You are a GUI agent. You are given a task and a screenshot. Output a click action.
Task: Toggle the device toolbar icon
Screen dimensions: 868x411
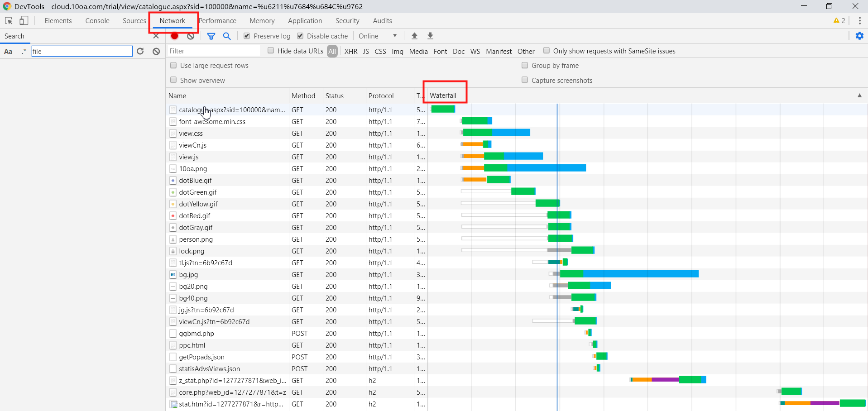[24, 21]
